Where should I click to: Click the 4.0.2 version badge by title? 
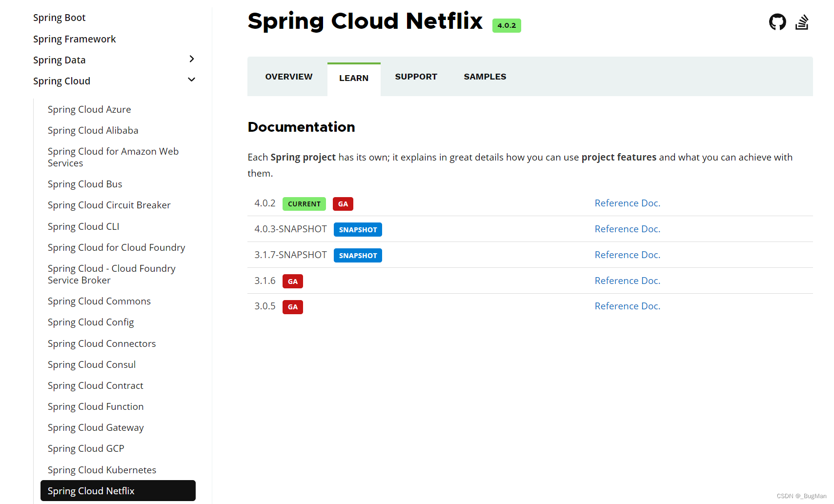point(507,25)
